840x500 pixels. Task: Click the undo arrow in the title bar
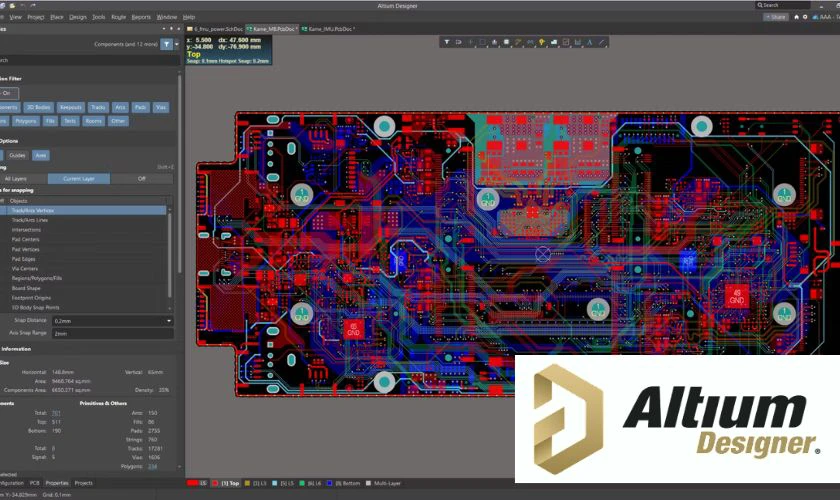pos(22,5)
